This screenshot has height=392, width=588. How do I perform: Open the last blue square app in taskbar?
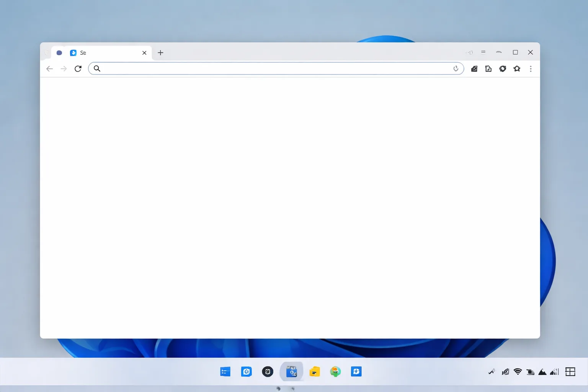356,371
